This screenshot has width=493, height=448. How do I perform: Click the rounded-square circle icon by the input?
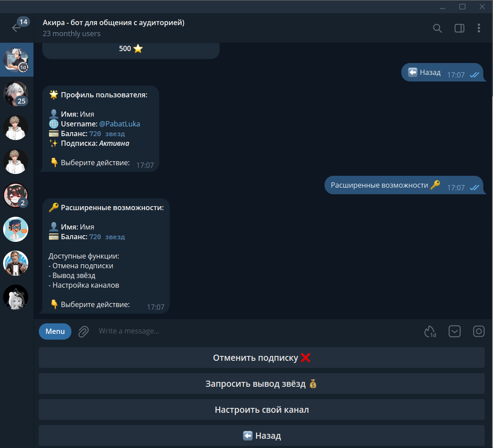(x=478, y=331)
